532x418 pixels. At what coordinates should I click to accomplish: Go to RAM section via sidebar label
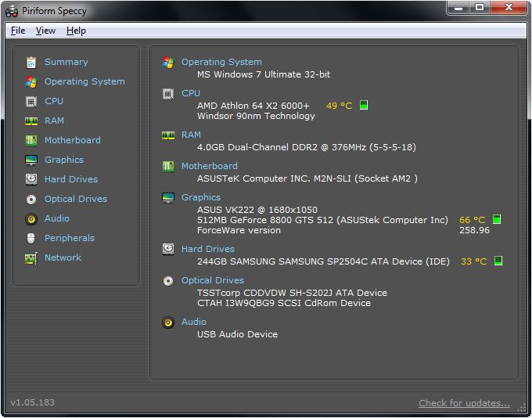click(54, 121)
